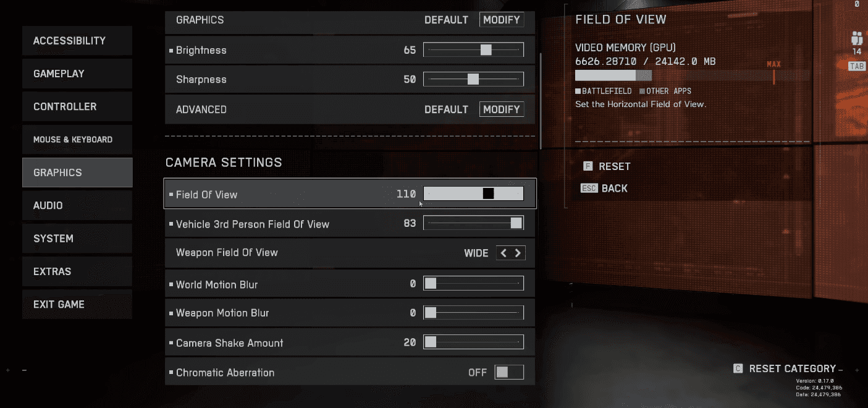Toggle Chromatic Aberration switch
This screenshot has width=868, height=408.
point(509,372)
